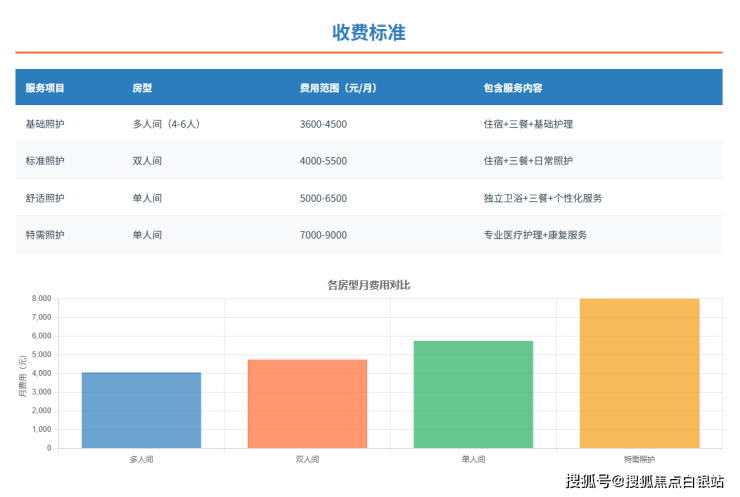This screenshot has width=740, height=497.
Task: Click the 费用范围（元/月） column header
Action: click(x=338, y=88)
